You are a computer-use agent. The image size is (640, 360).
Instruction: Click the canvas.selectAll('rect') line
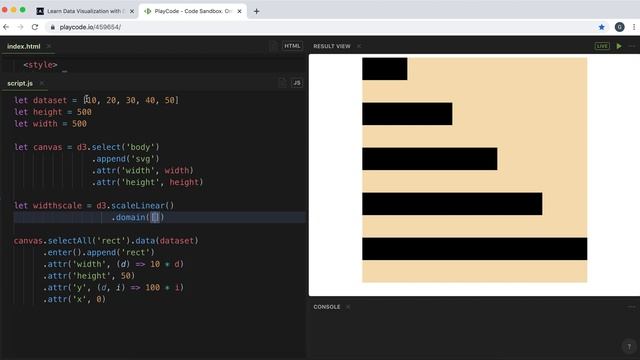tap(106, 240)
